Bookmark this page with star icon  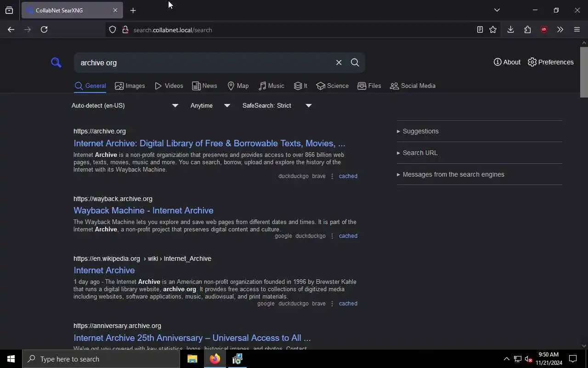tap(493, 29)
